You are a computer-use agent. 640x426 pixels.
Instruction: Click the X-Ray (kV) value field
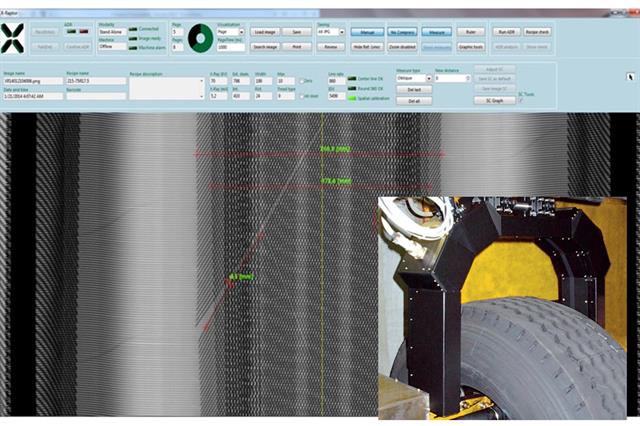pos(218,81)
